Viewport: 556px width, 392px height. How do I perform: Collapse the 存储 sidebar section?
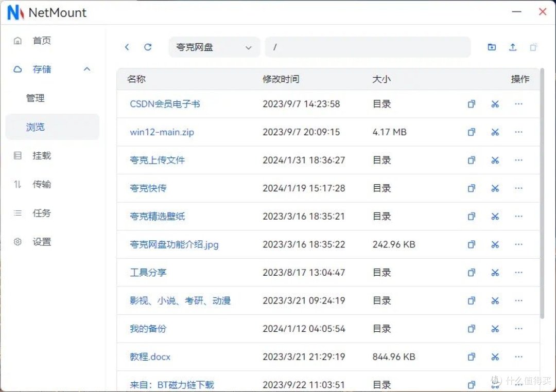[x=86, y=69]
